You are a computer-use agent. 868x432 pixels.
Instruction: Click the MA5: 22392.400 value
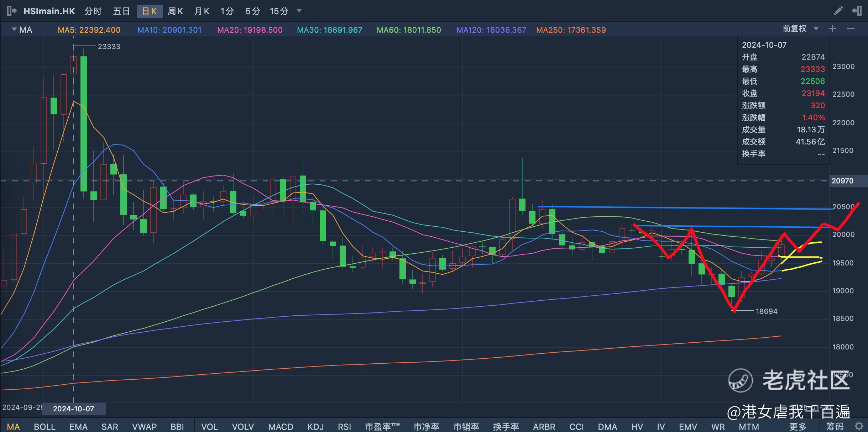pyautogui.click(x=89, y=30)
